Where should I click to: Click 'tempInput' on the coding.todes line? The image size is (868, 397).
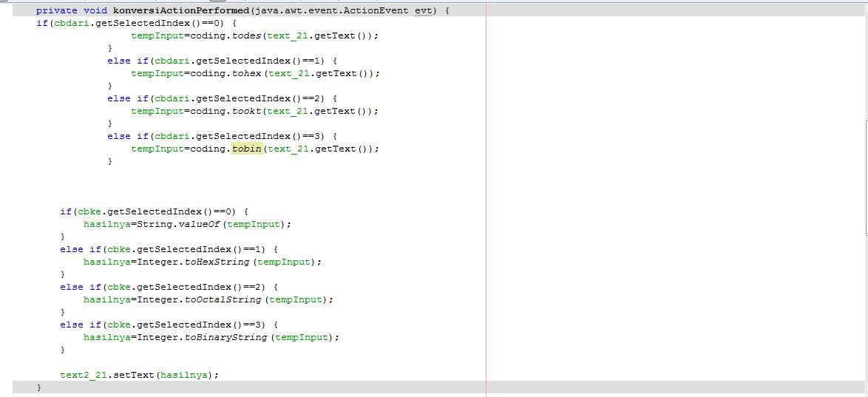pos(157,35)
